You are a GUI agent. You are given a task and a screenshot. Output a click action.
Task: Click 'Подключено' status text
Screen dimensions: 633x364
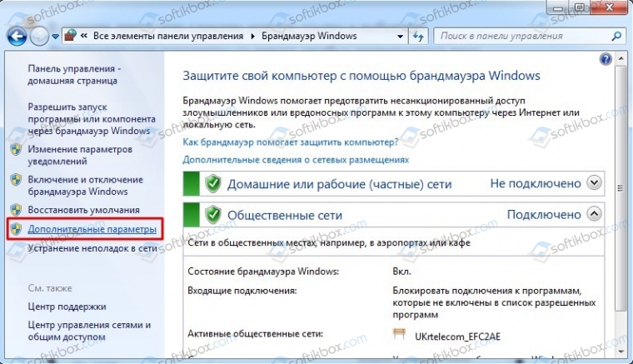tap(544, 214)
